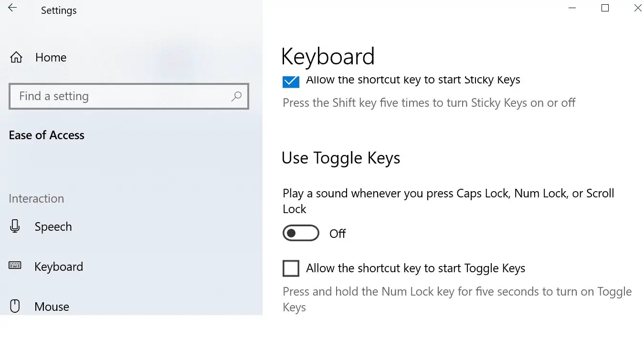Click the magnifier icon in search box
644x338 pixels.
tap(236, 96)
